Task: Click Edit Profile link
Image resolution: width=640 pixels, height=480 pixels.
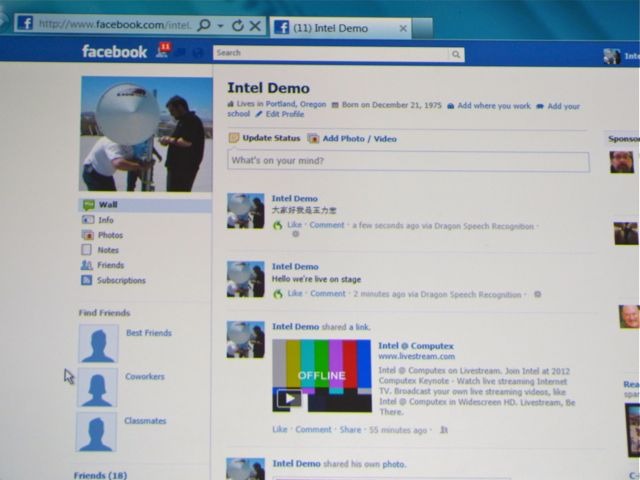Action: click(x=285, y=114)
